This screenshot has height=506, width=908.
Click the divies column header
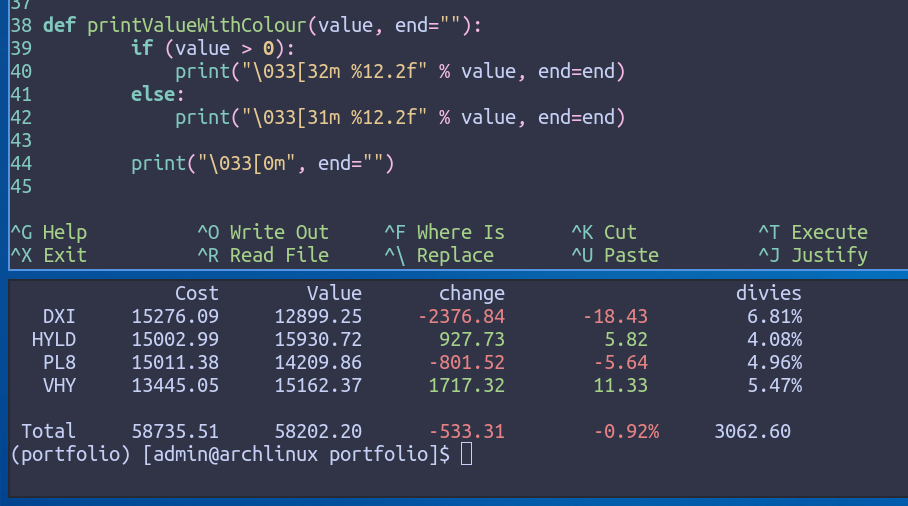pyautogui.click(x=768, y=293)
